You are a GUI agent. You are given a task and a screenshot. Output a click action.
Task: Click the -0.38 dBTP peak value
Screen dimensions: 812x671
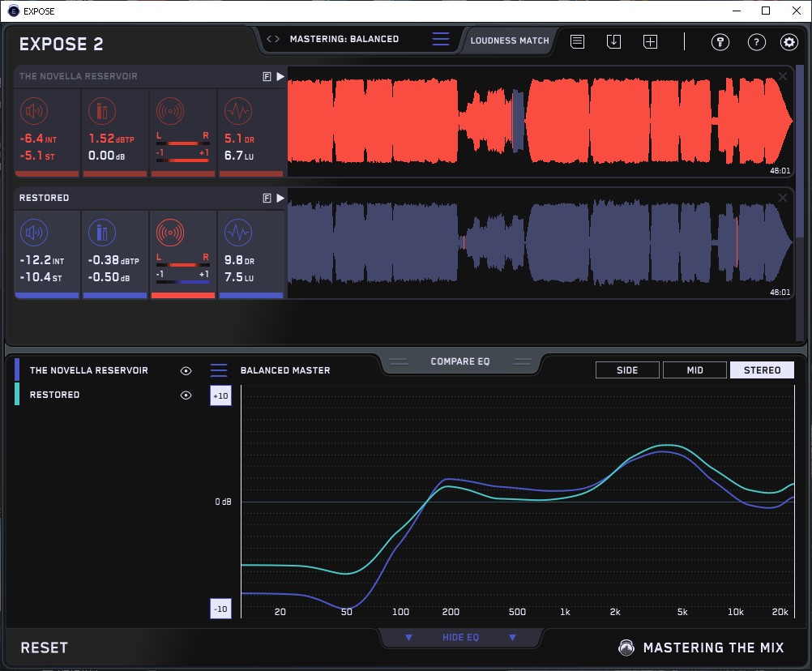tap(113, 260)
